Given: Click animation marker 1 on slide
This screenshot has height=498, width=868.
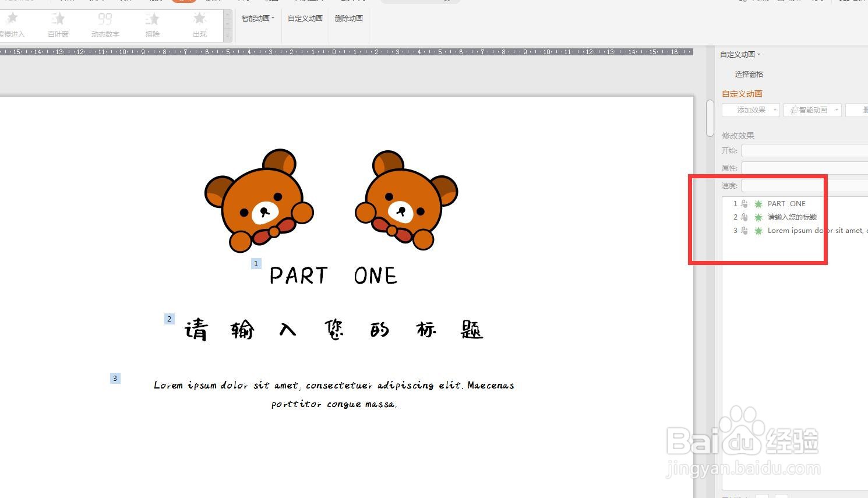Looking at the screenshot, I should (x=256, y=264).
